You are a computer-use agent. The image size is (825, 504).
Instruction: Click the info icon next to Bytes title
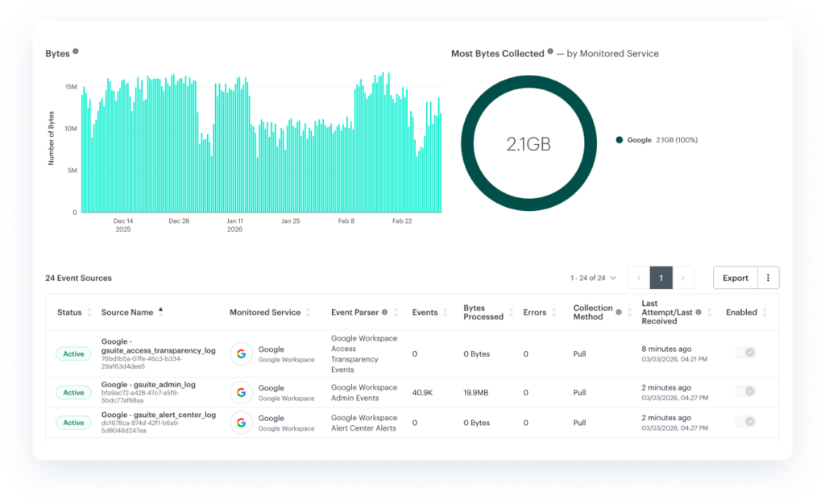[76, 52]
